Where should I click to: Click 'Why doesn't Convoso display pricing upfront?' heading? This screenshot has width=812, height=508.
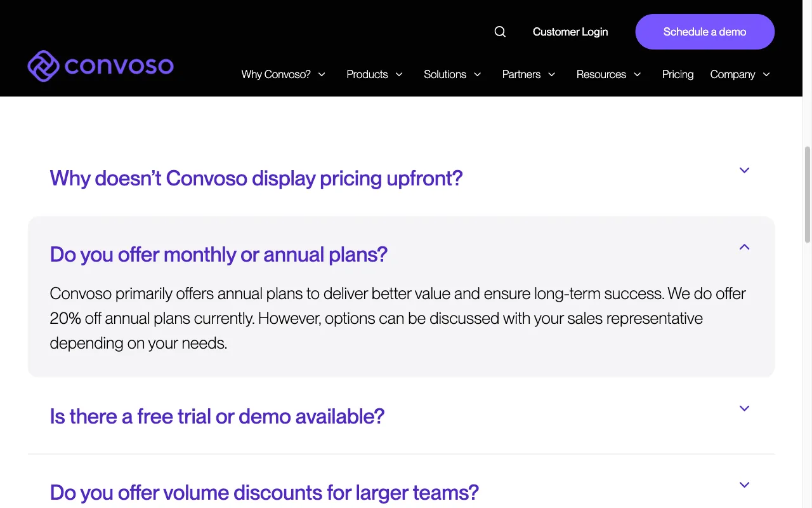[x=256, y=178]
